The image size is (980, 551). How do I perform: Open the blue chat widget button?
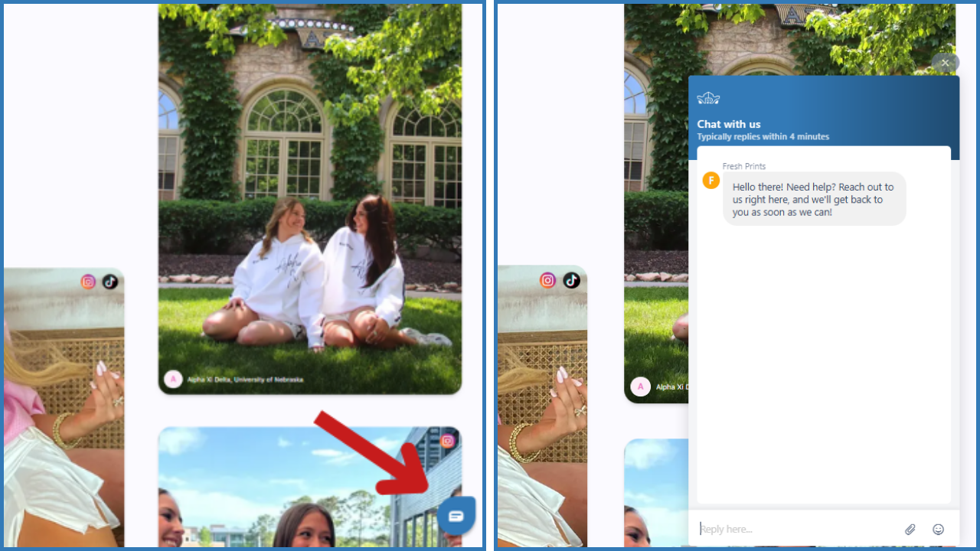[457, 516]
